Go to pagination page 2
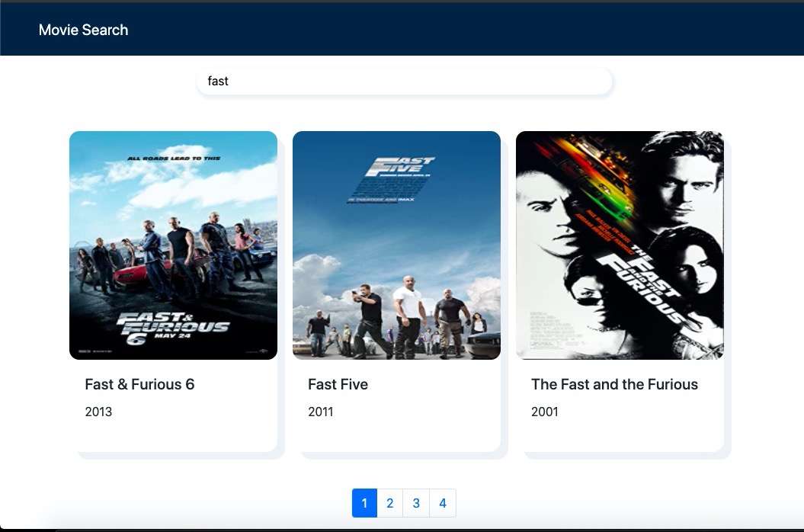The image size is (804, 532). pyautogui.click(x=389, y=503)
